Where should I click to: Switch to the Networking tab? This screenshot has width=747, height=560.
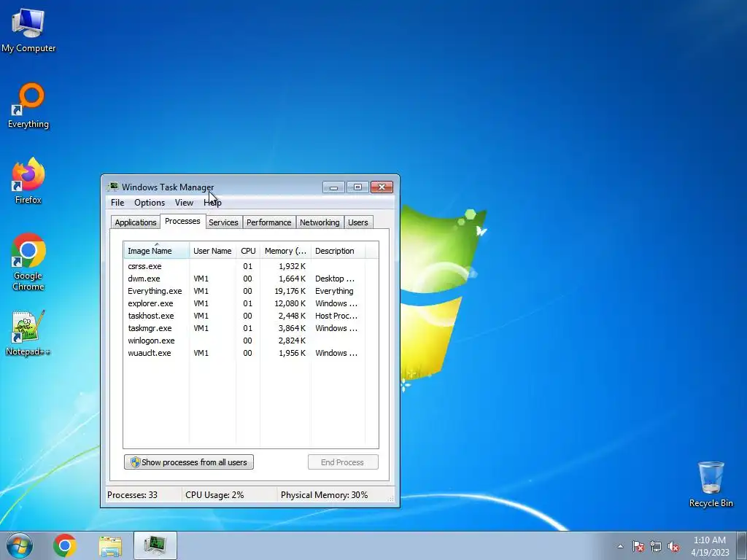coord(320,222)
